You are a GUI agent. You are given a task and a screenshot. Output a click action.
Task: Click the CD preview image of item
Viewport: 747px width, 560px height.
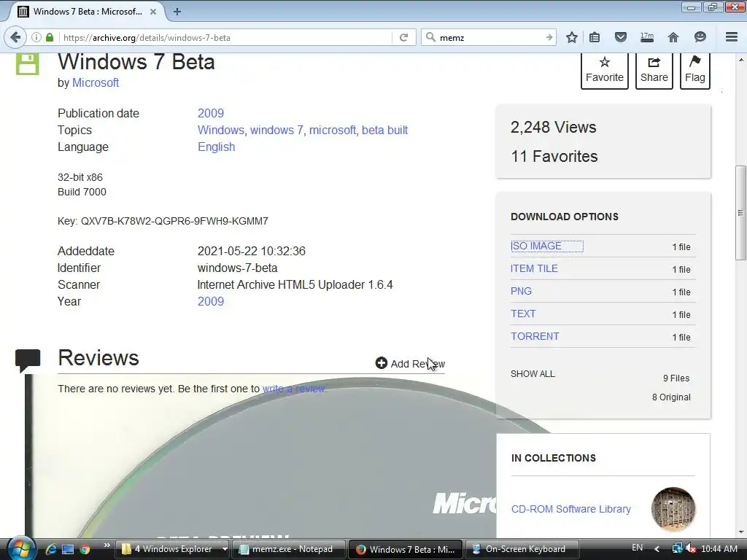[262, 457]
